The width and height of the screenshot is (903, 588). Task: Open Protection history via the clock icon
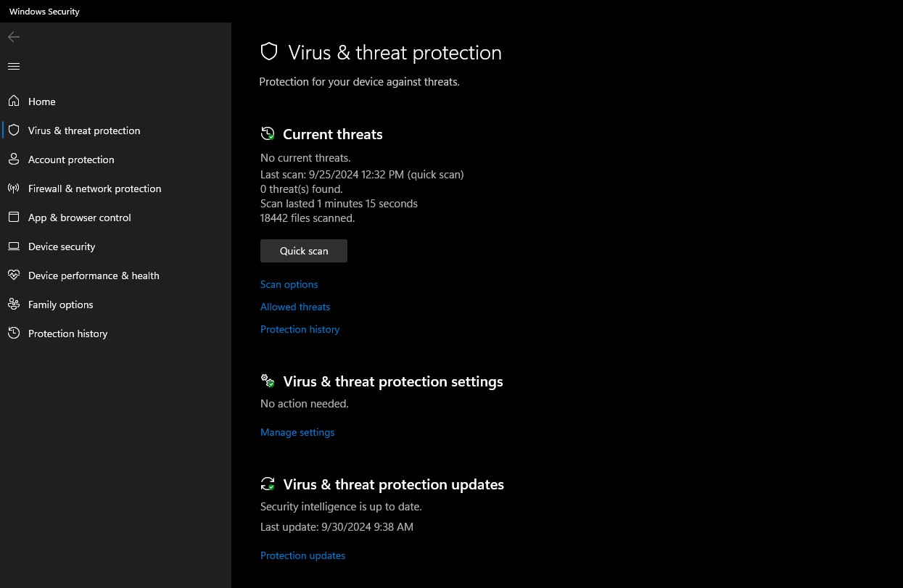[x=13, y=334]
